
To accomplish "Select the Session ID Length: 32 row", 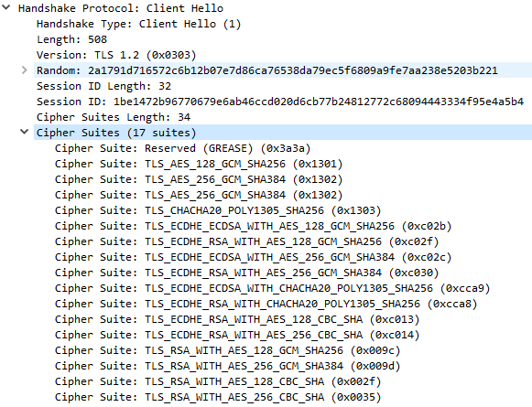I will click(x=103, y=86).
